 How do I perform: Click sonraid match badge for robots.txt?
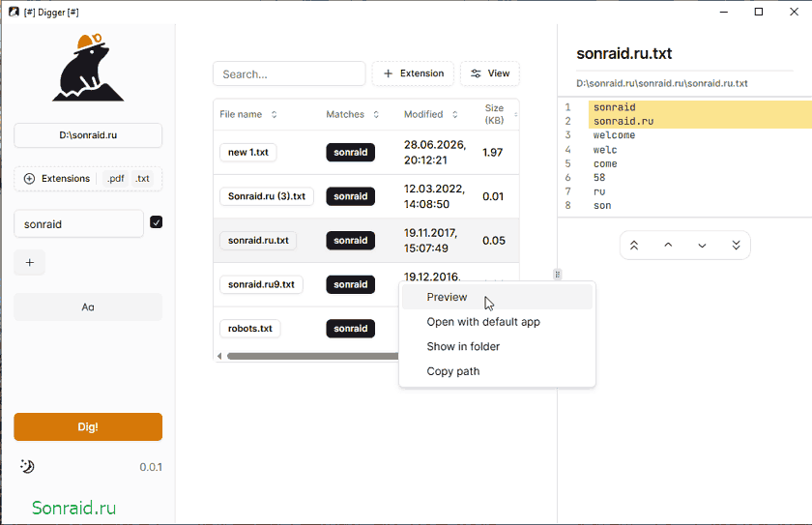351,329
